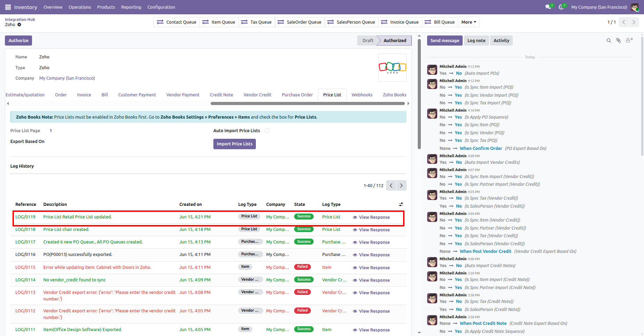
Task: Open the Tax Queue smart button
Action: pyautogui.click(x=257, y=22)
